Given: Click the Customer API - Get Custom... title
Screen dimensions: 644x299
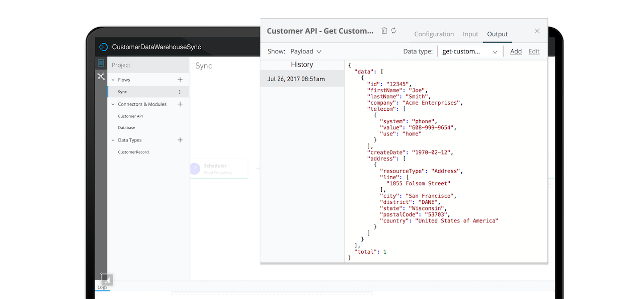Looking at the screenshot, I should (x=320, y=31).
